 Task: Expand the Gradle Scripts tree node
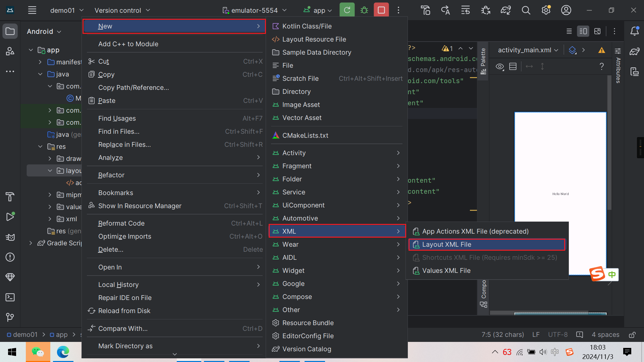click(31, 243)
